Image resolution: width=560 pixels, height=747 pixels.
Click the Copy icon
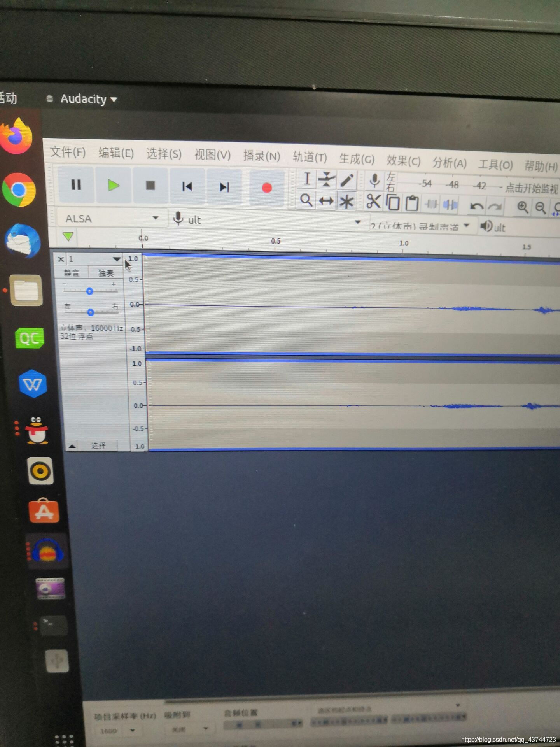coord(393,202)
